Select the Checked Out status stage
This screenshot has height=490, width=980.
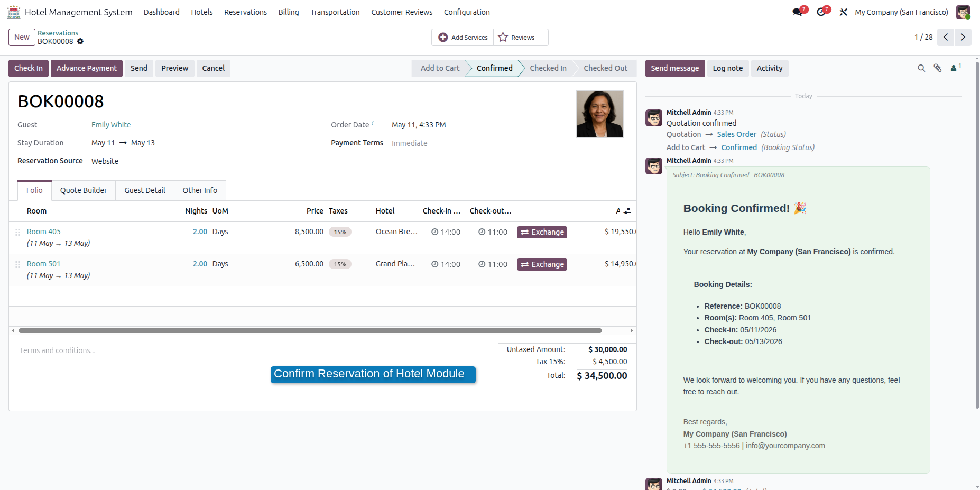pos(606,68)
